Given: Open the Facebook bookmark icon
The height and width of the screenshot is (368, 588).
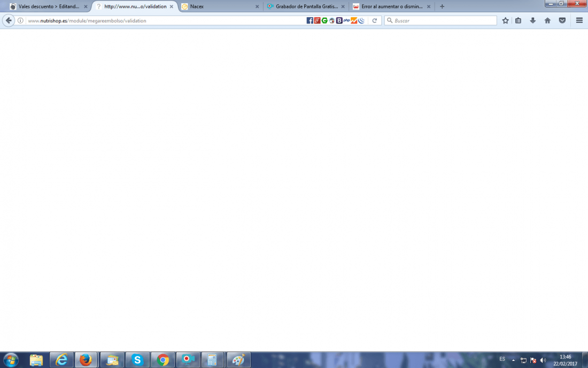Looking at the screenshot, I should point(310,21).
